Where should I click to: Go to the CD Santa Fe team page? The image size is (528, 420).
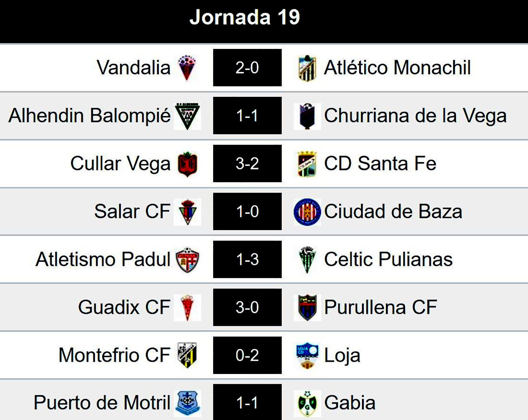coord(380,164)
